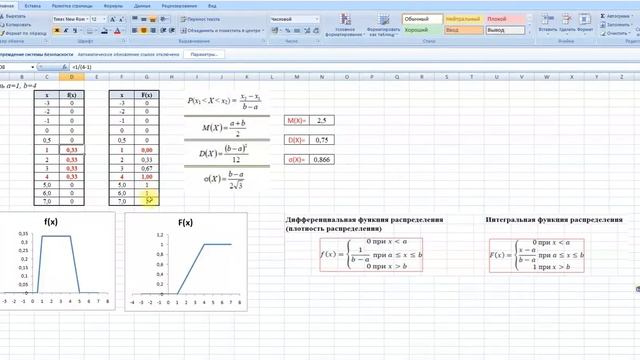Align text right icon
The width and height of the screenshot is (640, 360).
(153, 31)
